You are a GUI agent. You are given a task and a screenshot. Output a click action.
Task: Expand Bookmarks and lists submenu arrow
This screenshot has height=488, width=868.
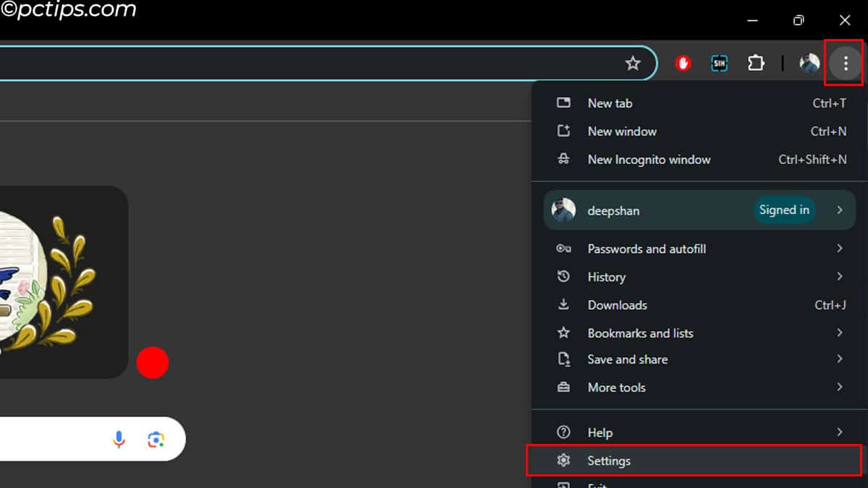840,333
